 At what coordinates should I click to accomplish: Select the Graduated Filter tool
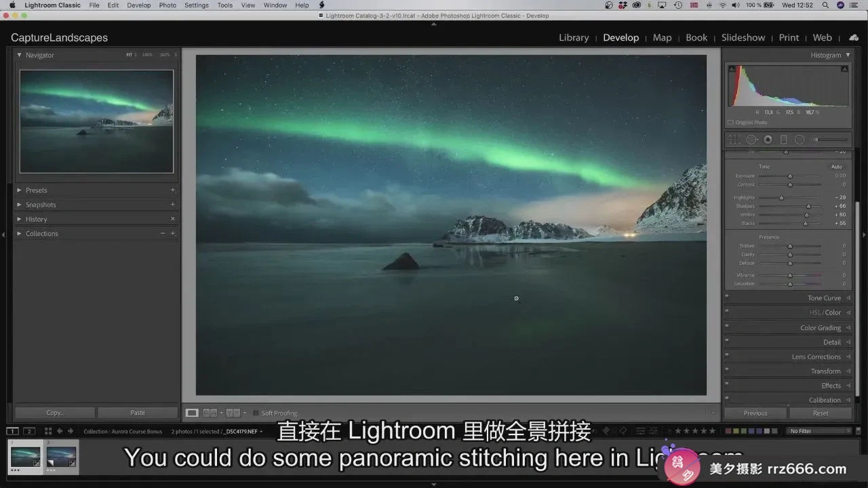(783, 140)
